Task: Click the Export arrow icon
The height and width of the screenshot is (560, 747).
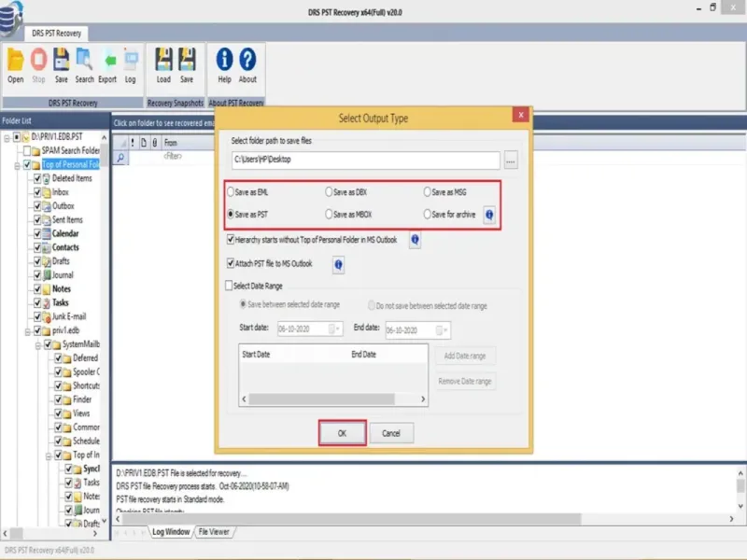Action: point(109,60)
